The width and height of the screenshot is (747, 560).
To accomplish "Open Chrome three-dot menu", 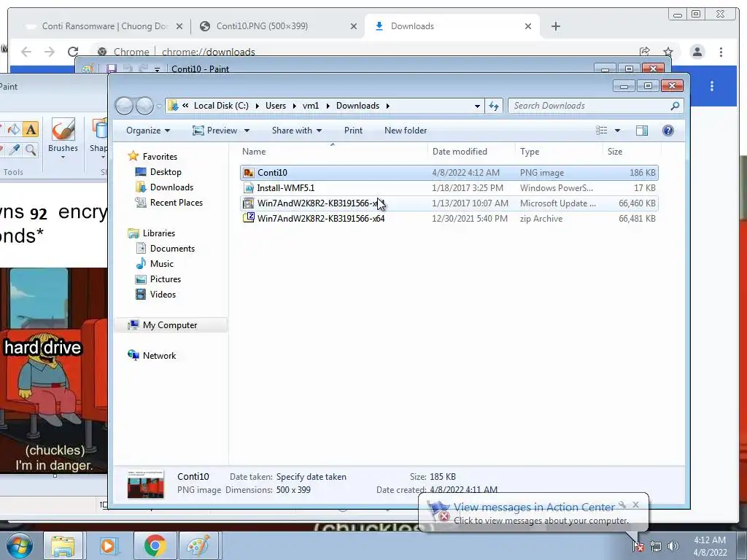I will coord(721,52).
